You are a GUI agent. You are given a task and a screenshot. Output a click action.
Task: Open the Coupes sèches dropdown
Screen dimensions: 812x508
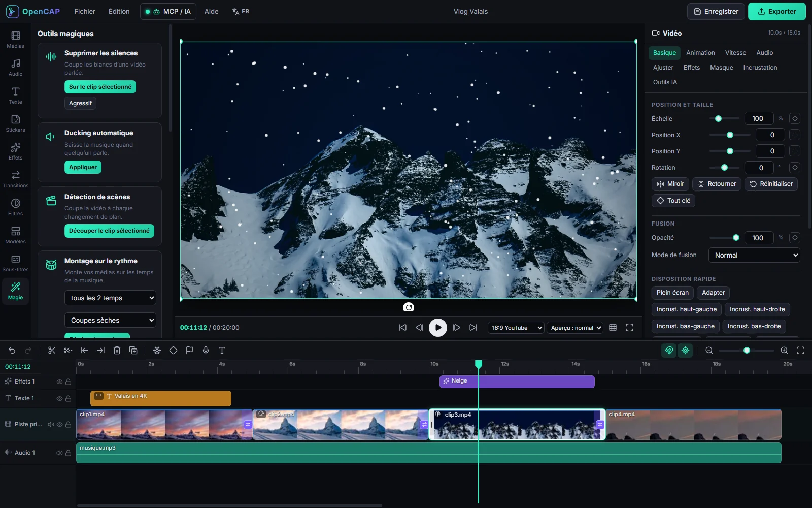pyautogui.click(x=110, y=321)
